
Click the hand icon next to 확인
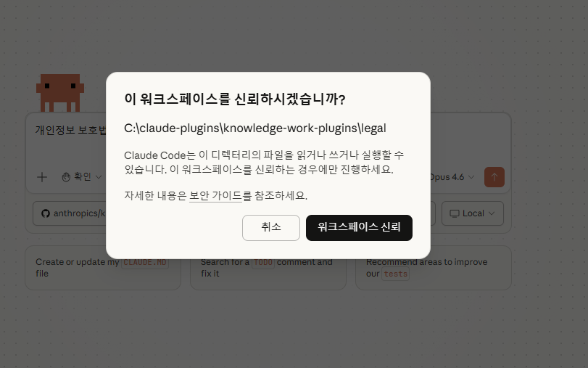[x=66, y=177]
